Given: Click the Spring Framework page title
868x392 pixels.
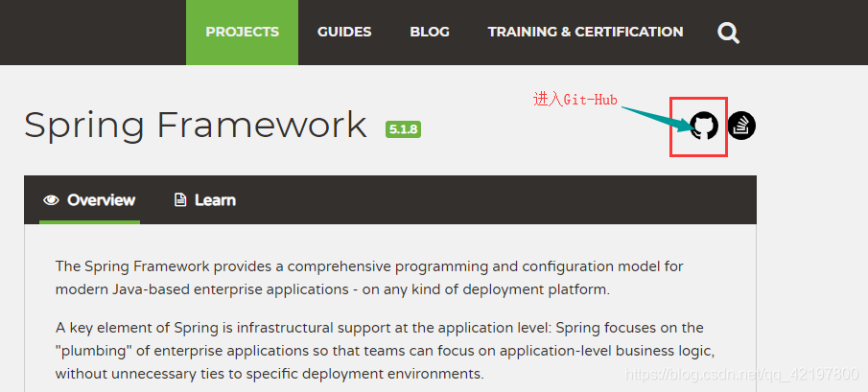Looking at the screenshot, I should (196, 126).
